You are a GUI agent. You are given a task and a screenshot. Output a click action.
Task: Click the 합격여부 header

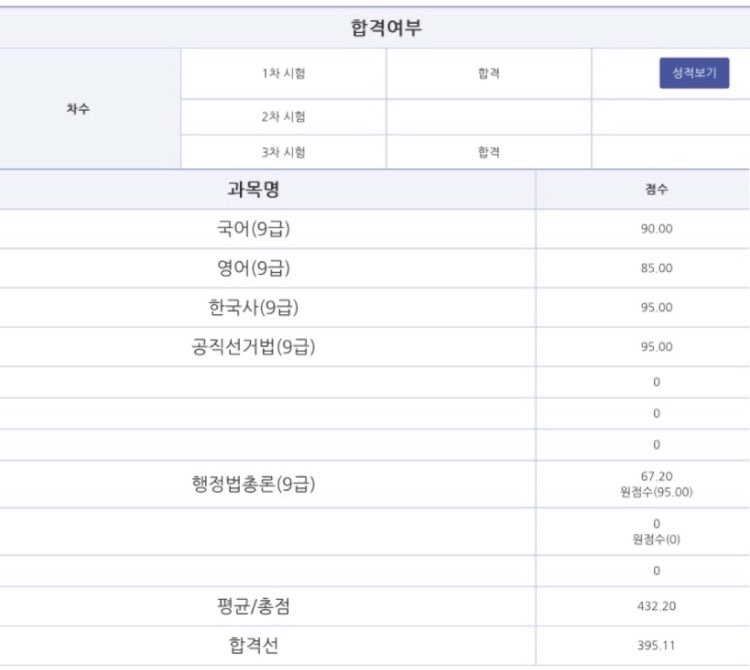click(386, 27)
